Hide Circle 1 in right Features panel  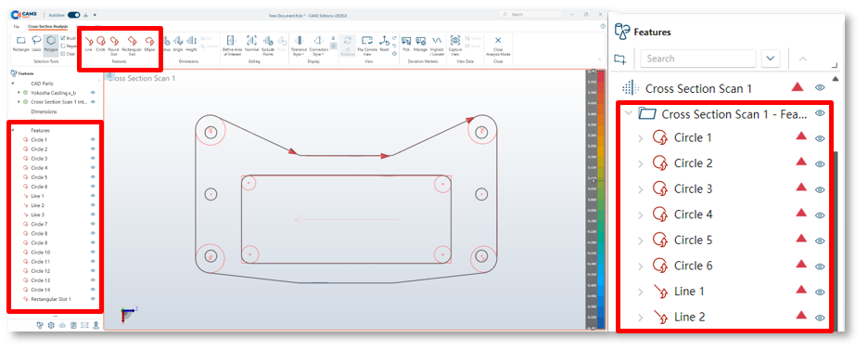pyautogui.click(x=820, y=138)
